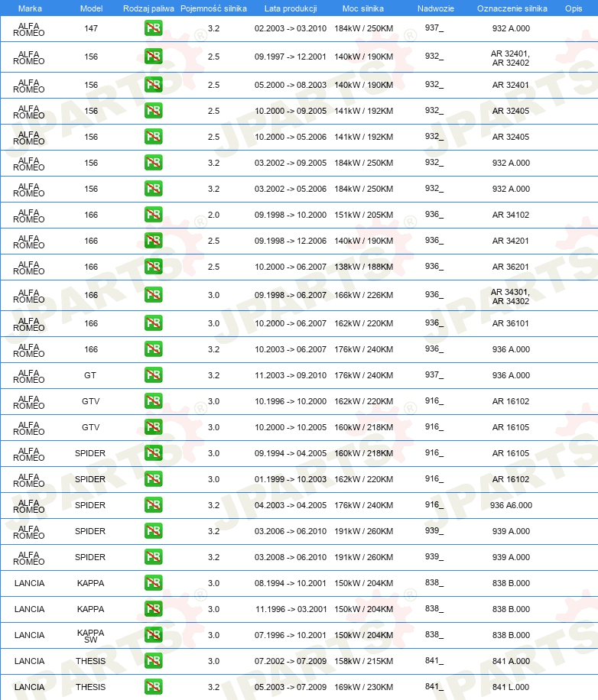Click 'LANCIA' in Kappa SW row
This screenshot has width=598, height=700.
[30, 635]
